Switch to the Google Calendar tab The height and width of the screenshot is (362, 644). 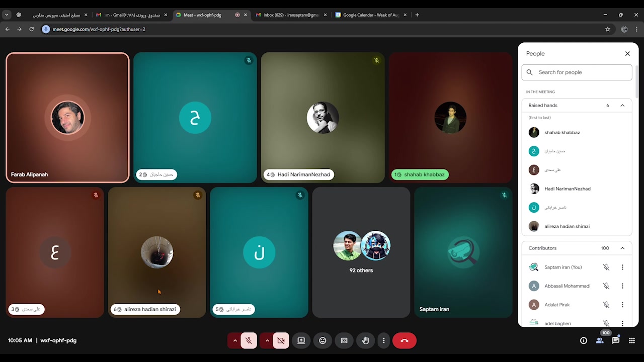point(370,15)
